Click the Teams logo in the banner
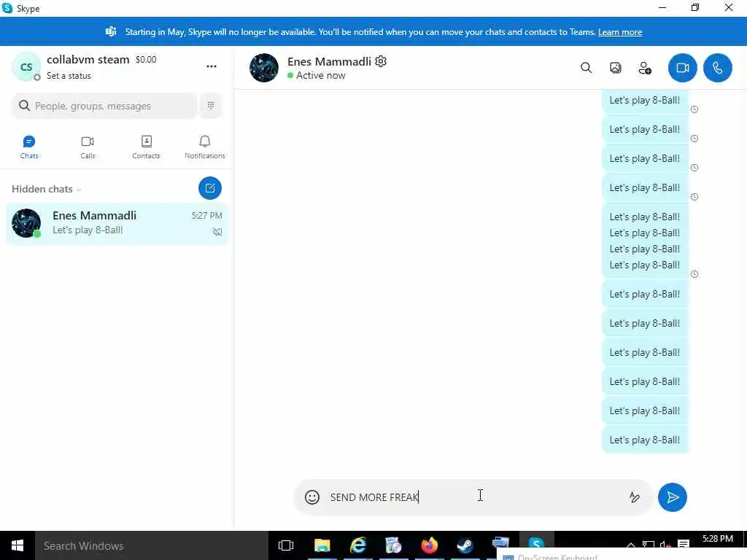 (111, 32)
